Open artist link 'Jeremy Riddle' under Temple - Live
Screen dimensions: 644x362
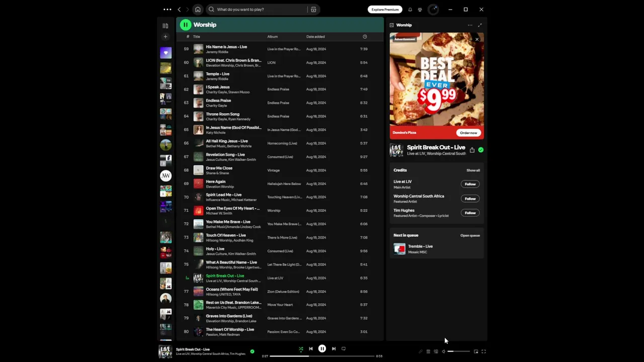pos(217,79)
